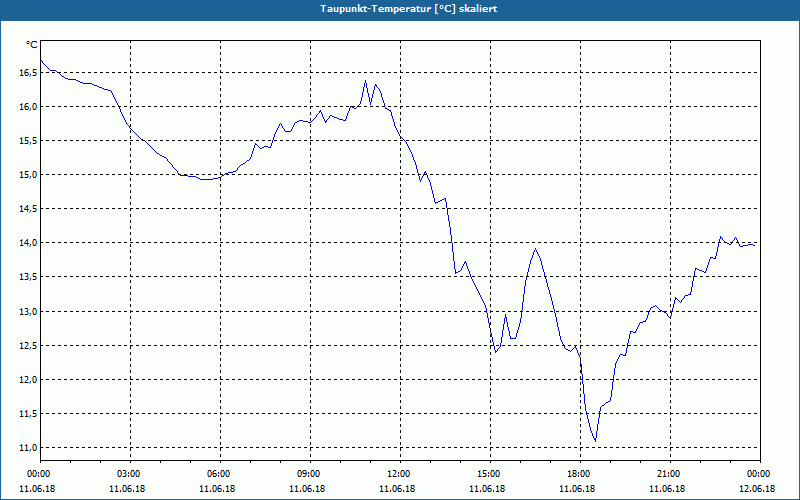
Task: Click the "00:00" time label above 12.06.18
Action: pos(760,474)
